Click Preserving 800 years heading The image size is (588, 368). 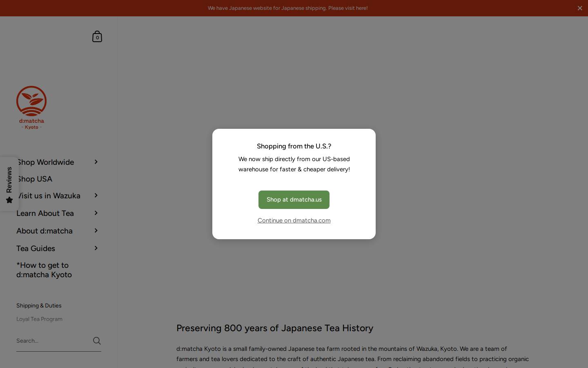[275, 328]
